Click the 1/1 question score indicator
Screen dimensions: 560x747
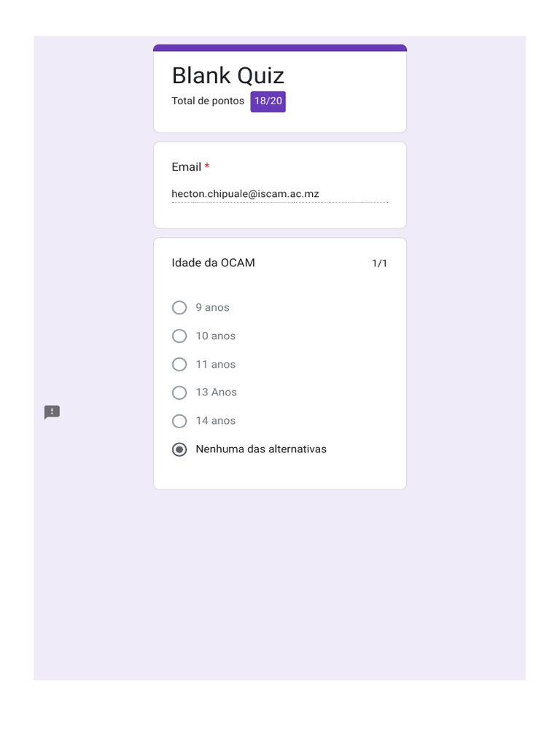coord(379,263)
